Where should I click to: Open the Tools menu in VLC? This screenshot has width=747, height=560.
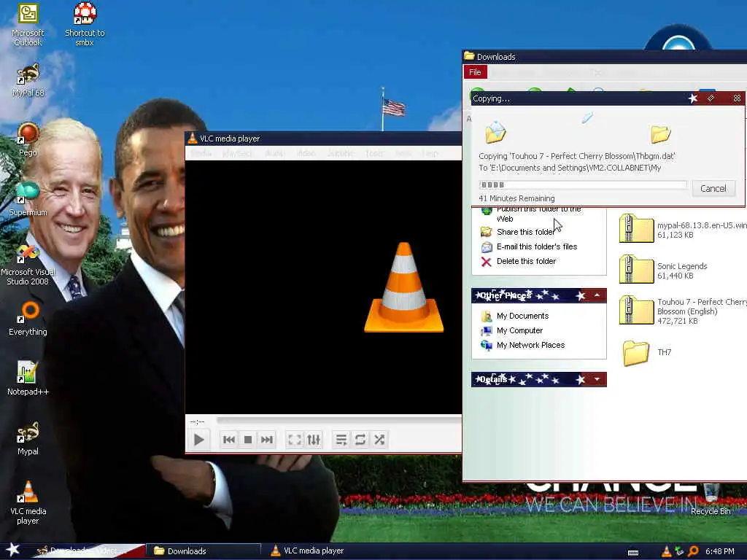pos(374,153)
